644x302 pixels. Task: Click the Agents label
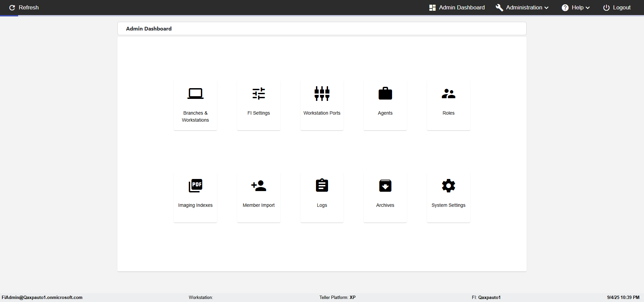(x=385, y=113)
